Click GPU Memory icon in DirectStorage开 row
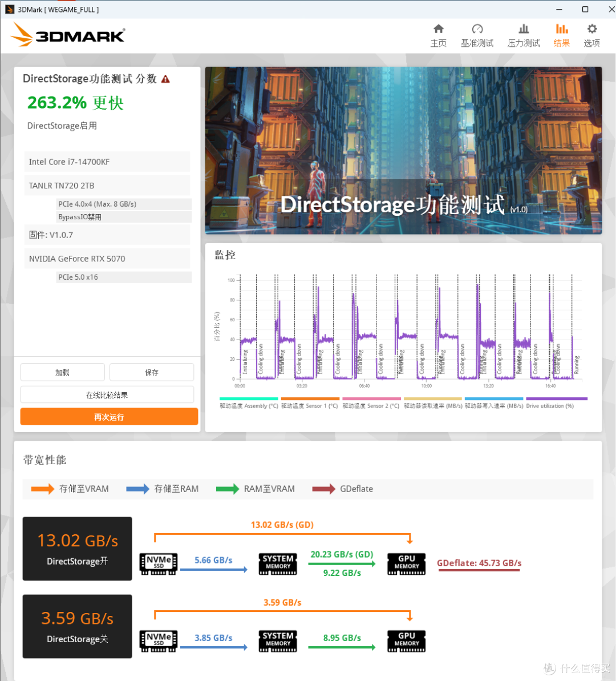The height and width of the screenshot is (681, 616). 406,564
